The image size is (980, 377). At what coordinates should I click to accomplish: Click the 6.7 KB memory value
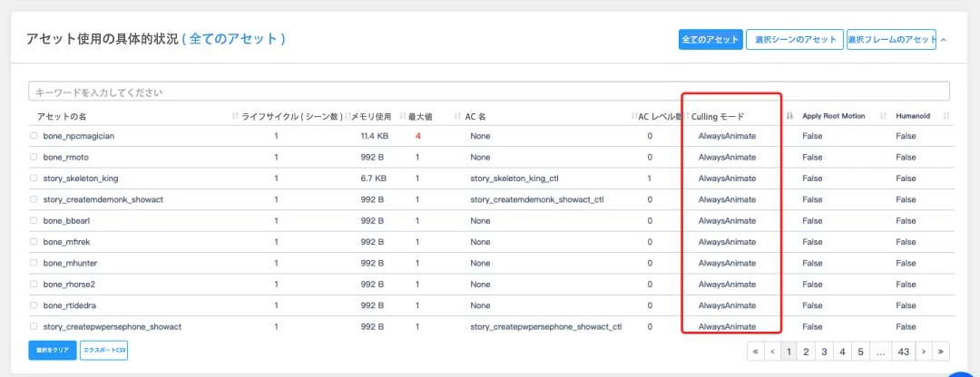tap(374, 179)
